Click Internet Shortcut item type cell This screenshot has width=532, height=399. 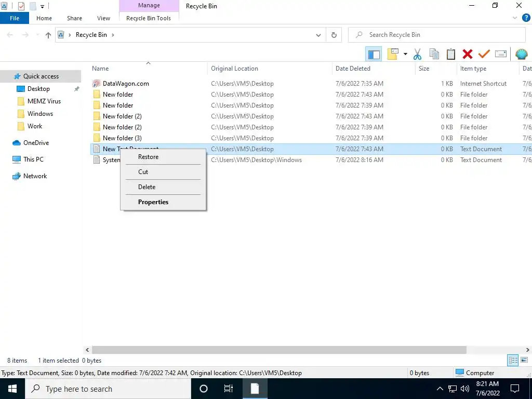coord(483,84)
